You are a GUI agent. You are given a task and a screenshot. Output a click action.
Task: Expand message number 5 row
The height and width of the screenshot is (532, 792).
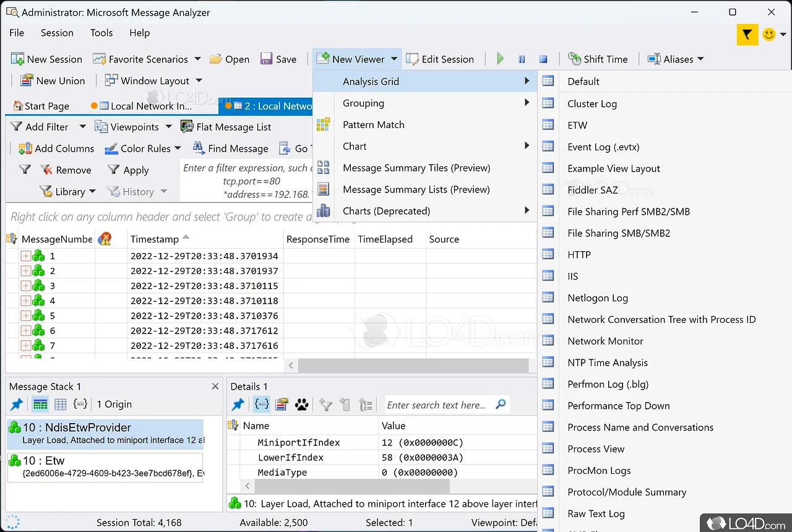[26, 315]
